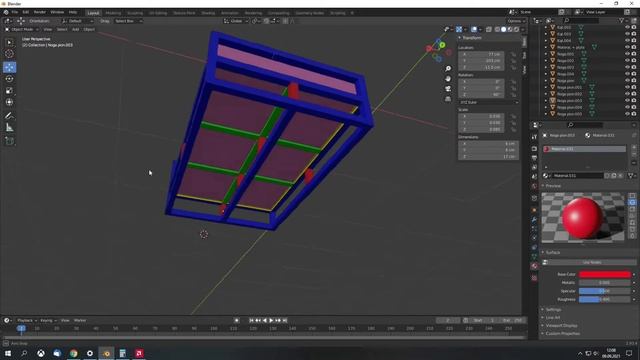Hide Kąt.002 with its eye icon
This screenshot has height=360, width=640.
tap(628, 27)
